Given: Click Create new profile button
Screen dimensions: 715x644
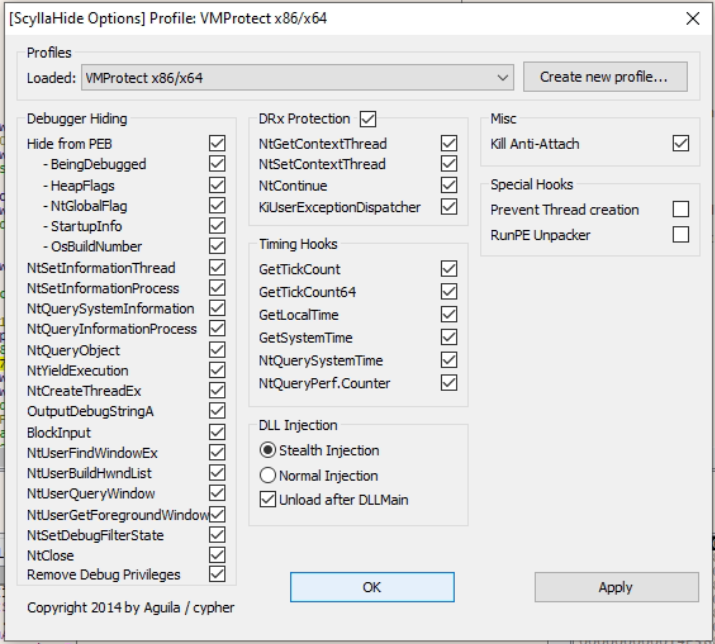Looking at the screenshot, I should [x=605, y=77].
